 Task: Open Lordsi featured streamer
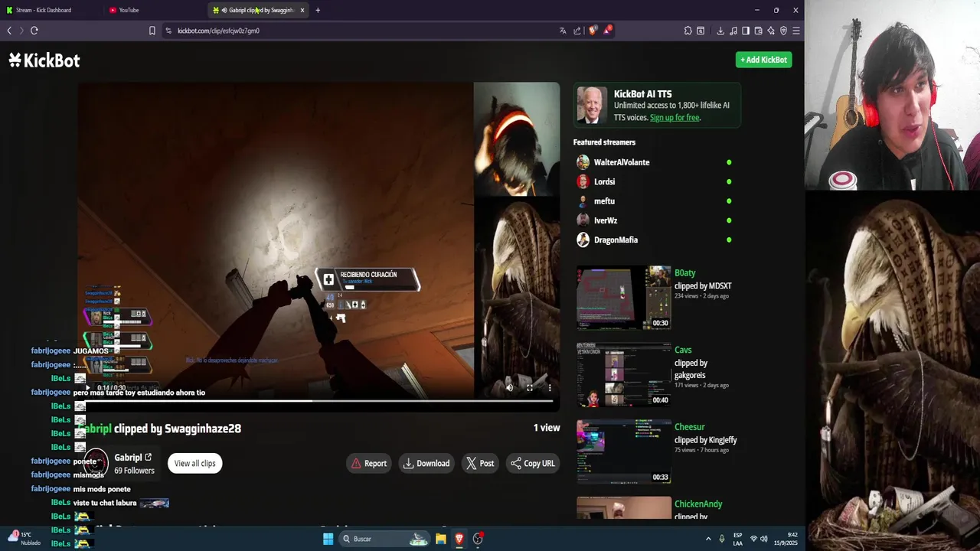pos(604,181)
